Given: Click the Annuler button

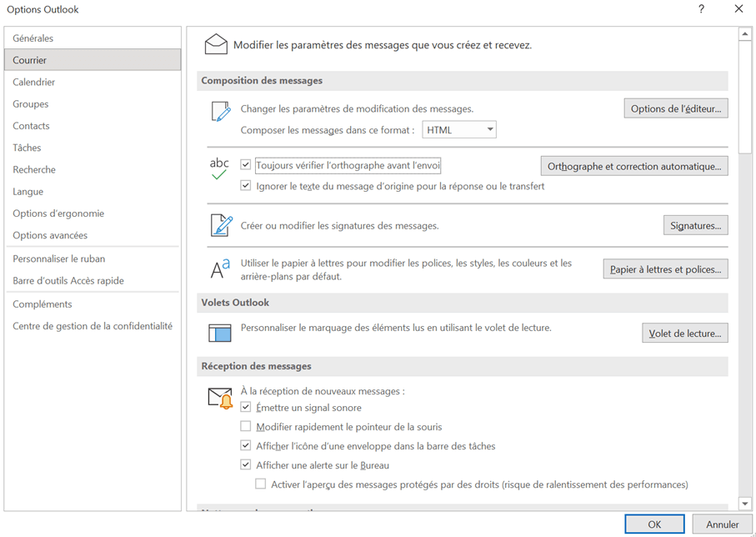Looking at the screenshot, I should pos(723,524).
